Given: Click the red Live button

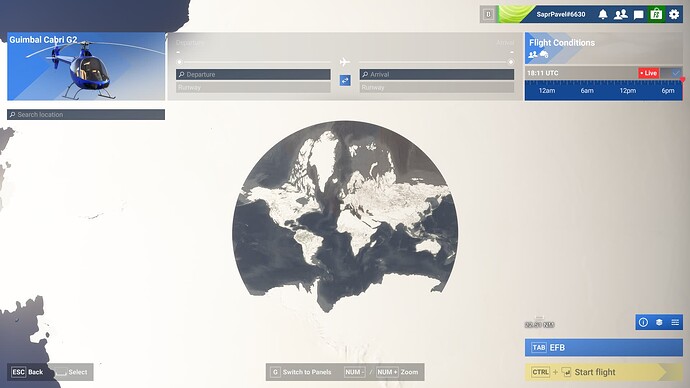Looking at the screenshot, I should pyautogui.click(x=649, y=73).
